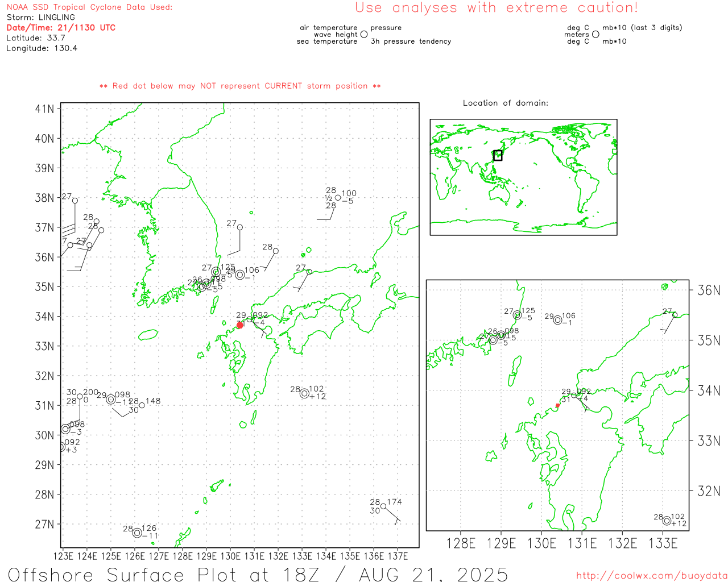Image resolution: width=728 pixels, height=582 pixels.
Task: Click the 'Date/Time: 21/1130 UTC' text
Action: 61,28
